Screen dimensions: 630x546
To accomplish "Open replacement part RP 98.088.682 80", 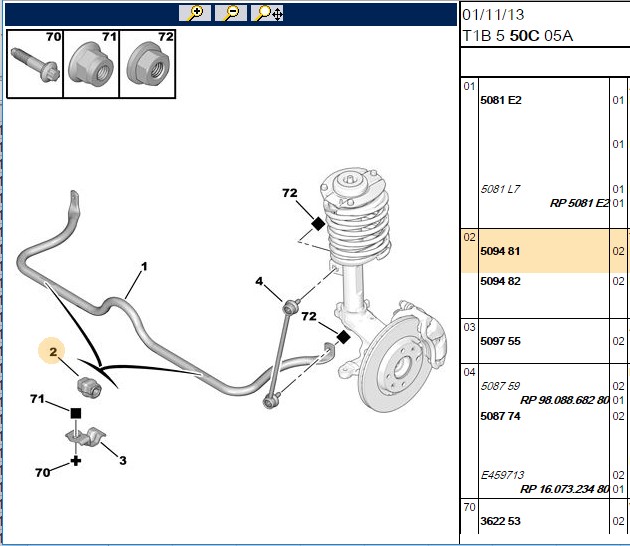I will [565, 400].
